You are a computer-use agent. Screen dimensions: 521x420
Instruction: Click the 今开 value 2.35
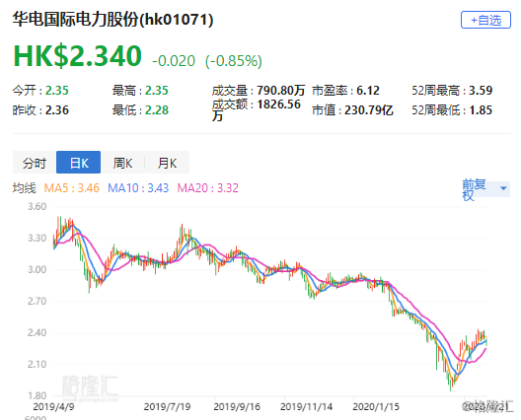click(57, 91)
